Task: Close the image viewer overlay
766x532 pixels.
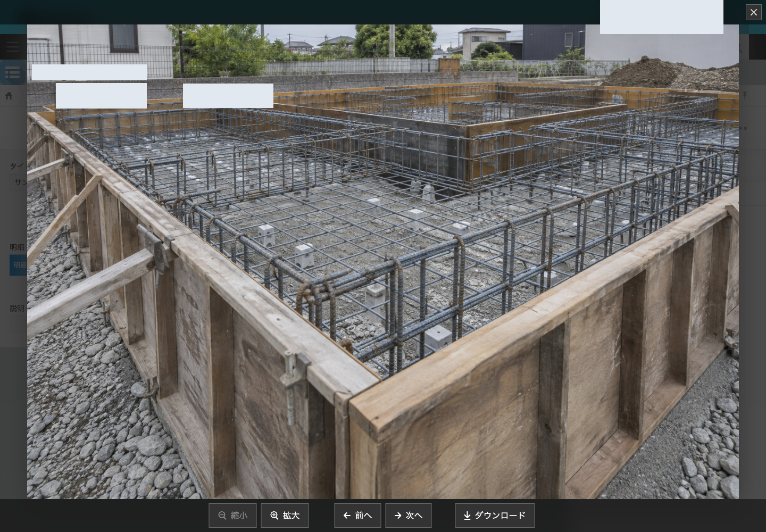Action: tap(753, 12)
